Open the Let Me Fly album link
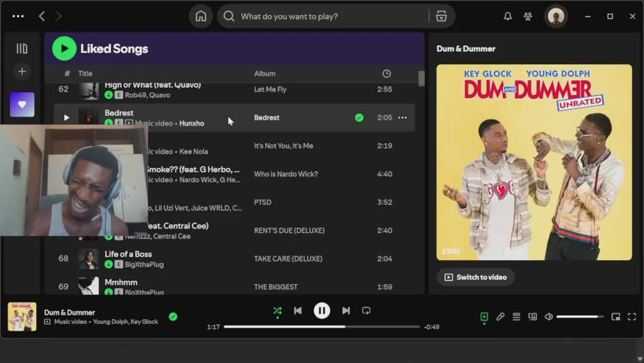The height and width of the screenshot is (363, 644). coord(270,89)
